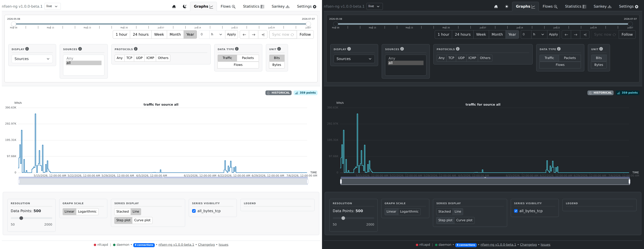Open the live profile dropdown in the light window
Viewport: 644px width, 249px height.
[x=52, y=6]
